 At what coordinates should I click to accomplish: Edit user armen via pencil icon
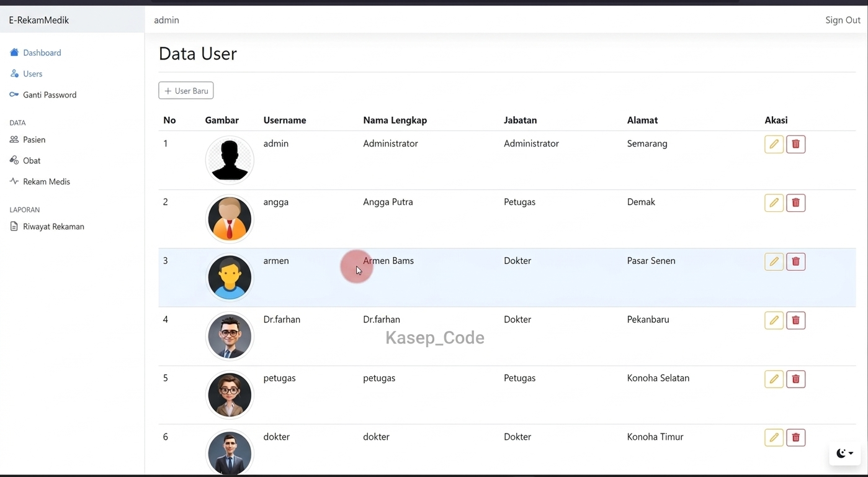[x=774, y=261]
